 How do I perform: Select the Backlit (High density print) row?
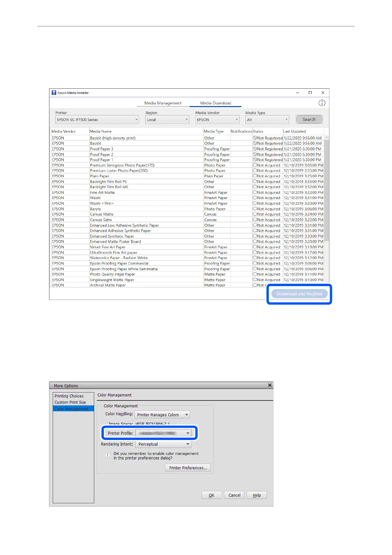click(187, 138)
